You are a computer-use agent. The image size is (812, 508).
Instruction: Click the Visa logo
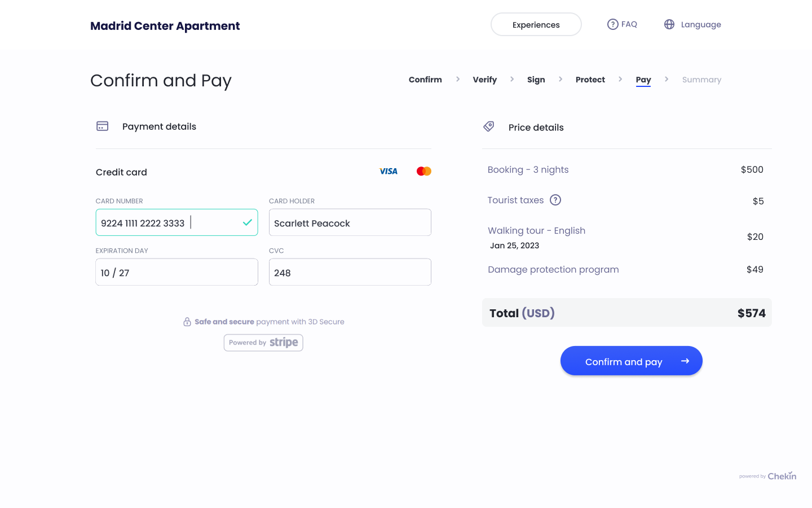[x=389, y=171]
